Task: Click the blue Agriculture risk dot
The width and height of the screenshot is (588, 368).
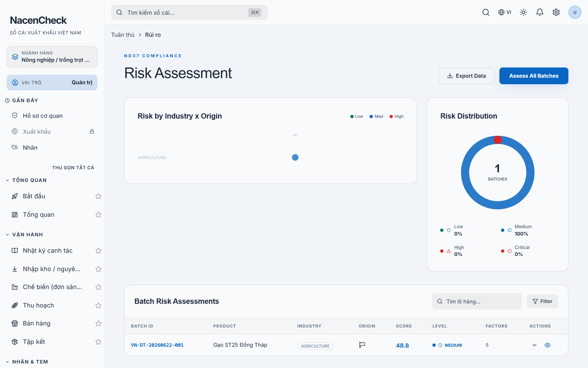Action: click(x=295, y=157)
